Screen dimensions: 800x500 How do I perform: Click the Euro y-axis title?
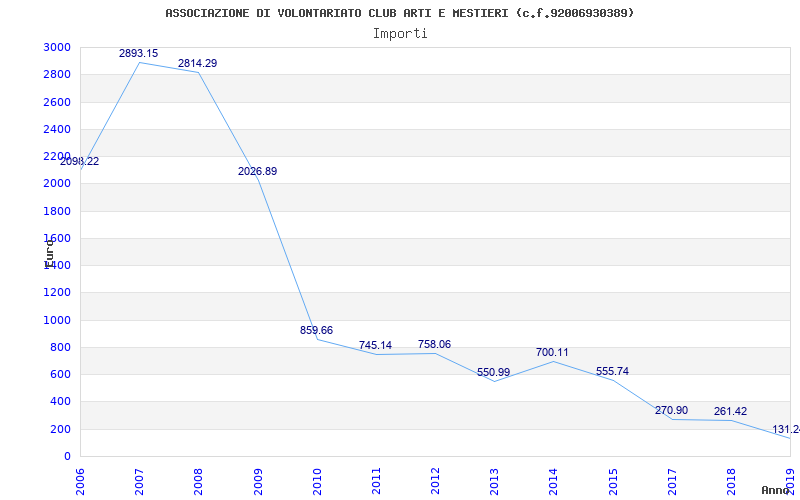[48, 254]
